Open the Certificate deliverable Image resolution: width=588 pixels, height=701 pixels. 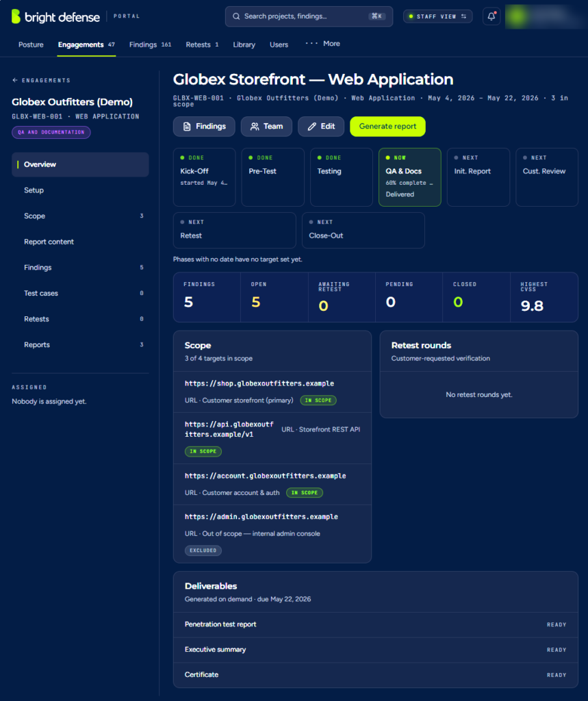376,675
